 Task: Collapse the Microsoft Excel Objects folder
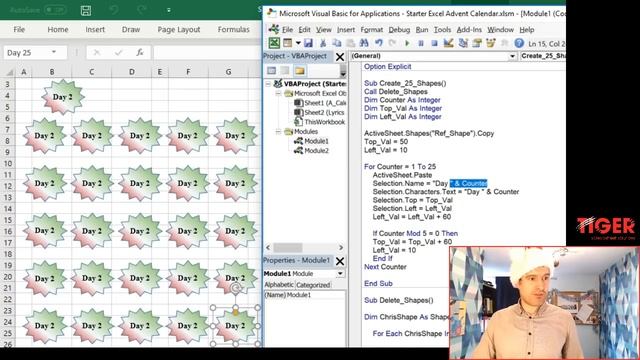[x=278, y=93]
